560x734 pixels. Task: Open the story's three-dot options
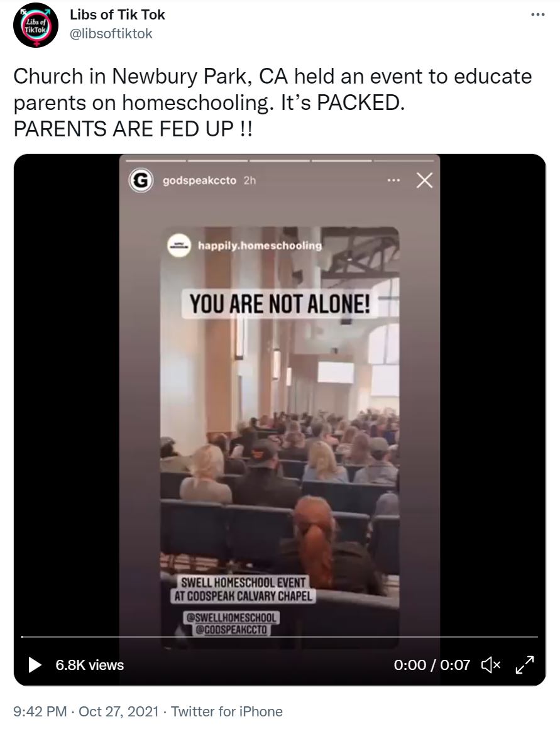(394, 180)
